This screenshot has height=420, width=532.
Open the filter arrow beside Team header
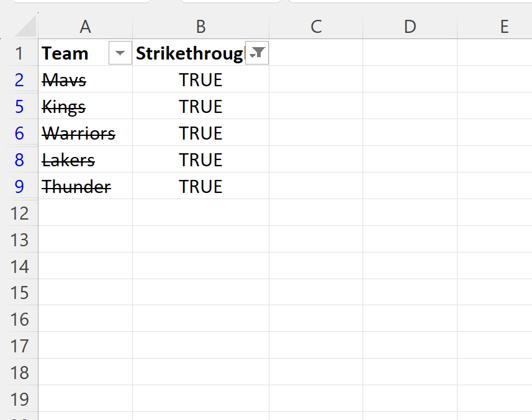click(x=119, y=53)
